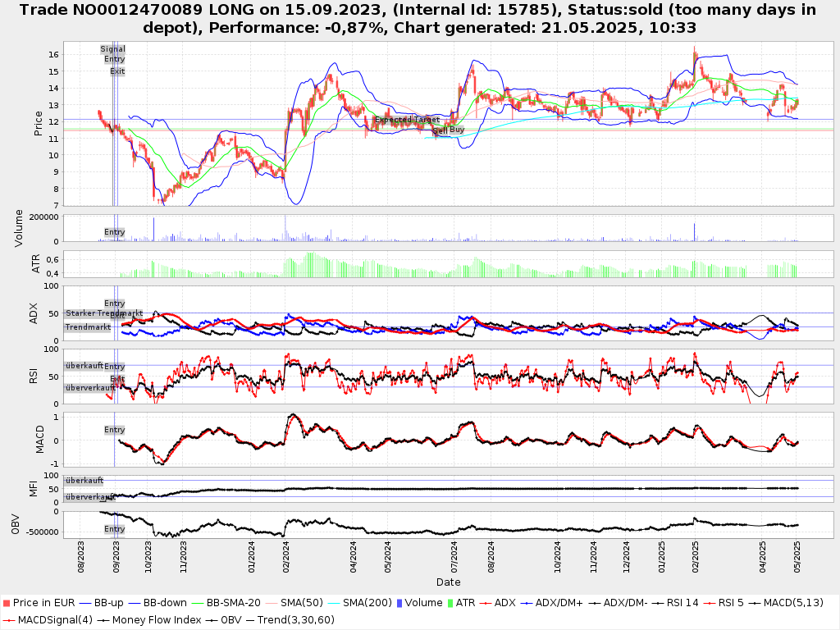
Task: Click the Date axis title
Action: pyautogui.click(x=448, y=582)
